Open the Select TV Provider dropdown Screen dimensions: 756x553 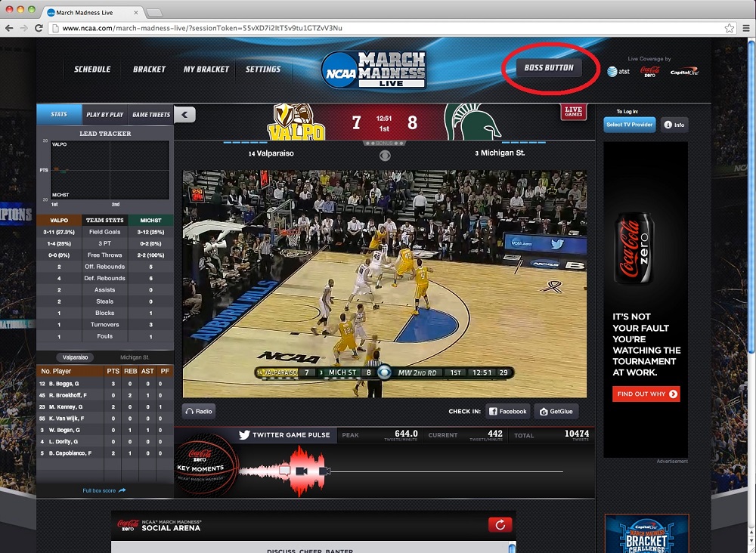pos(629,125)
